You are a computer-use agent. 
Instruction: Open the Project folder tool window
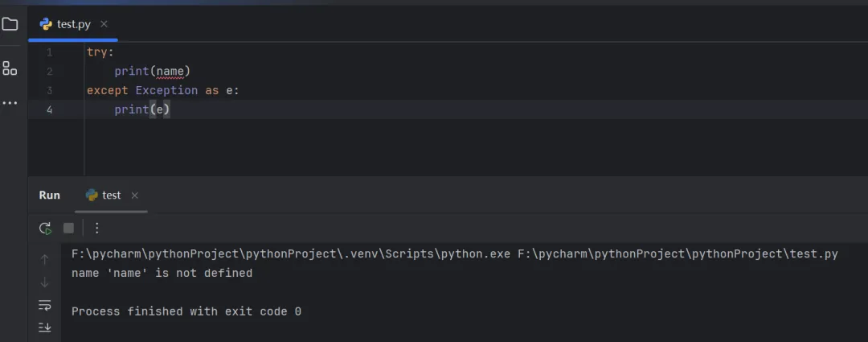[x=10, y=24]
